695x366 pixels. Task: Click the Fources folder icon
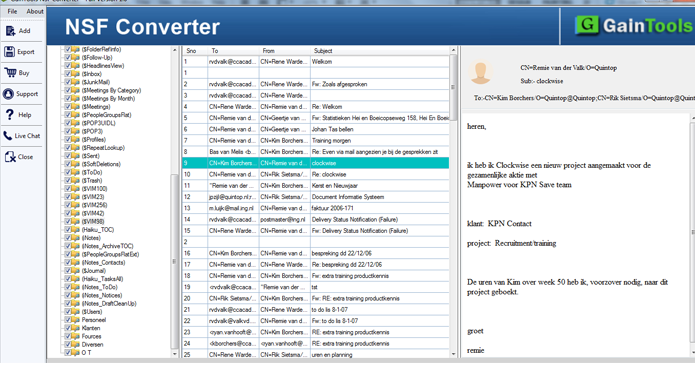click(76, 336)
